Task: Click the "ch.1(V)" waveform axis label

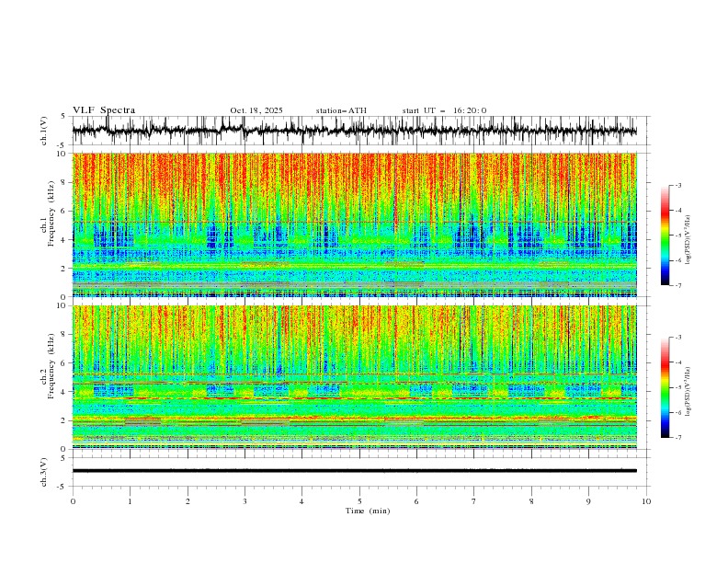Action: [44, 131]
